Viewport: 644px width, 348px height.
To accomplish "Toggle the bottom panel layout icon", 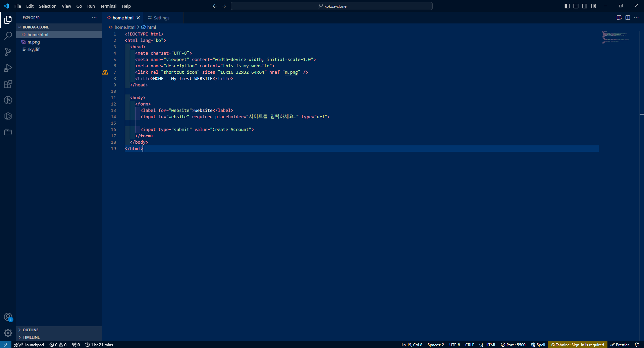I will click(x=576, y=6).
